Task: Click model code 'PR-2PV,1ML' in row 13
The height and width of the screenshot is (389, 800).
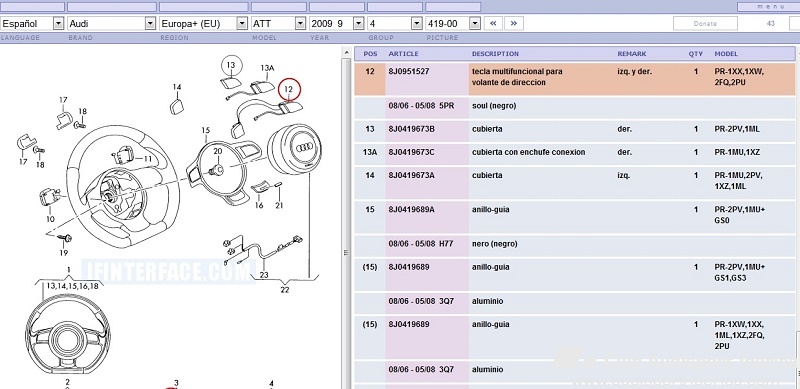Action: point(737,129)
